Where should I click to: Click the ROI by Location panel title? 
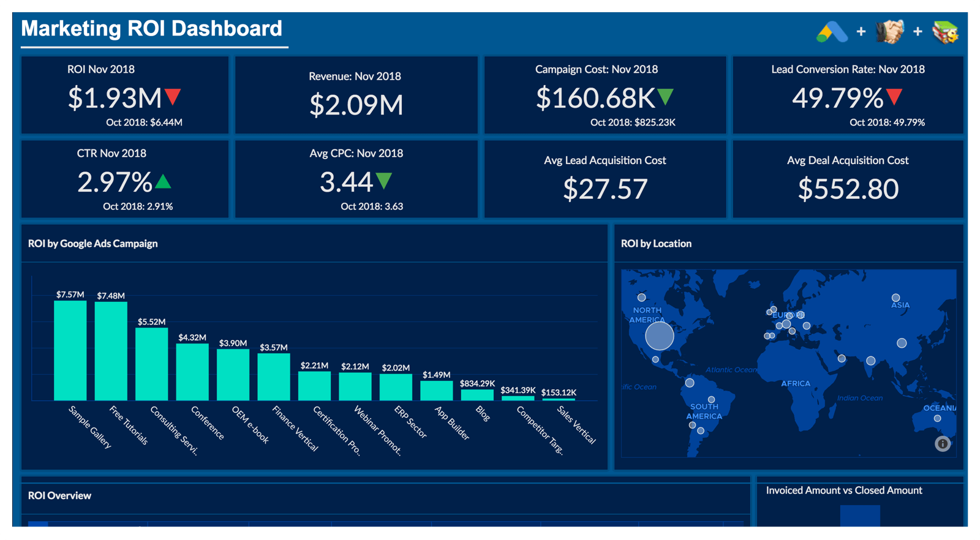(656, 244)
